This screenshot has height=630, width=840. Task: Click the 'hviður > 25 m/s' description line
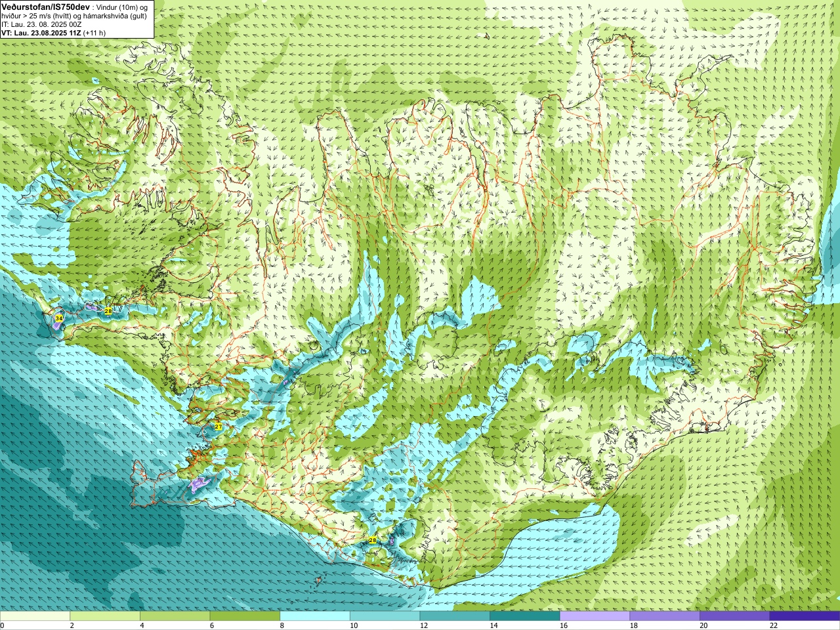pyautogui.click(x=74, y=16)
